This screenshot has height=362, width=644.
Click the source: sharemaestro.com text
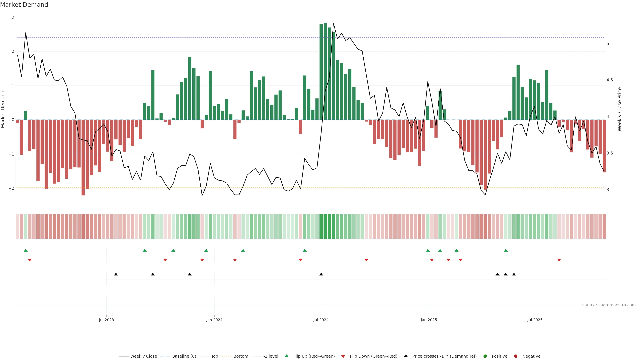click(609, 305)
